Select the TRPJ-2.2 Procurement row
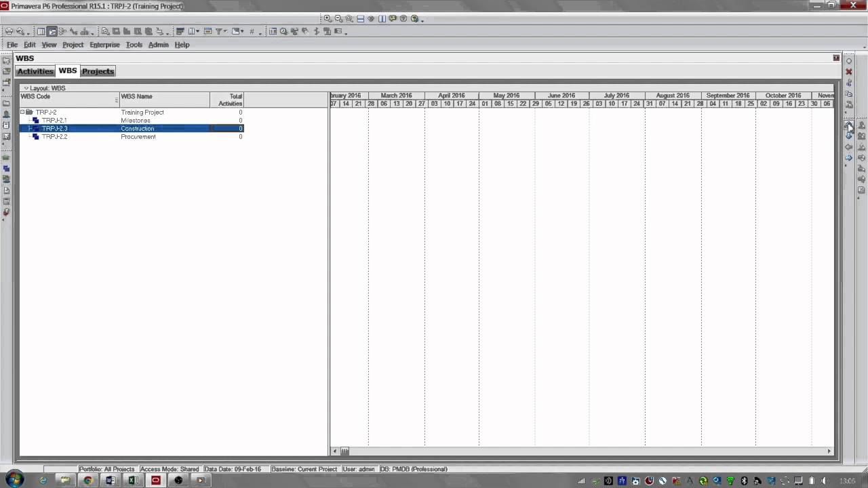The width and height of the screenshot is (868, 488). [132, 136]
